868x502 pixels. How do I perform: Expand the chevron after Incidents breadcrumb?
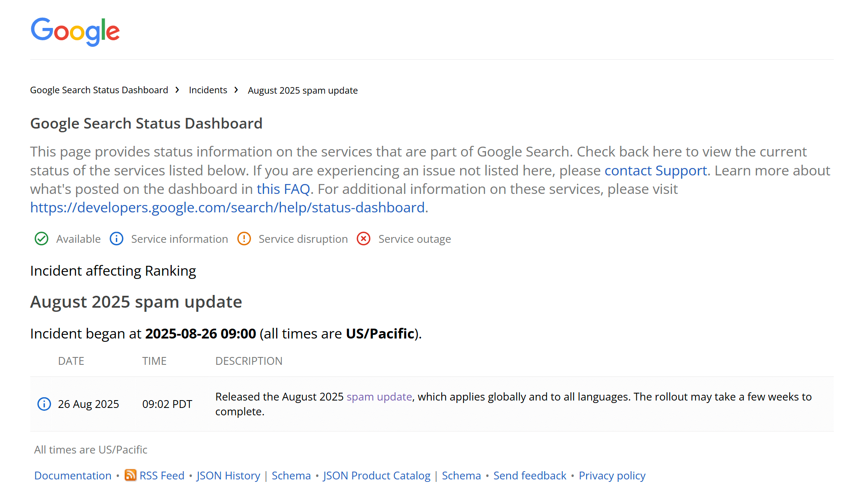click(236, 90)
